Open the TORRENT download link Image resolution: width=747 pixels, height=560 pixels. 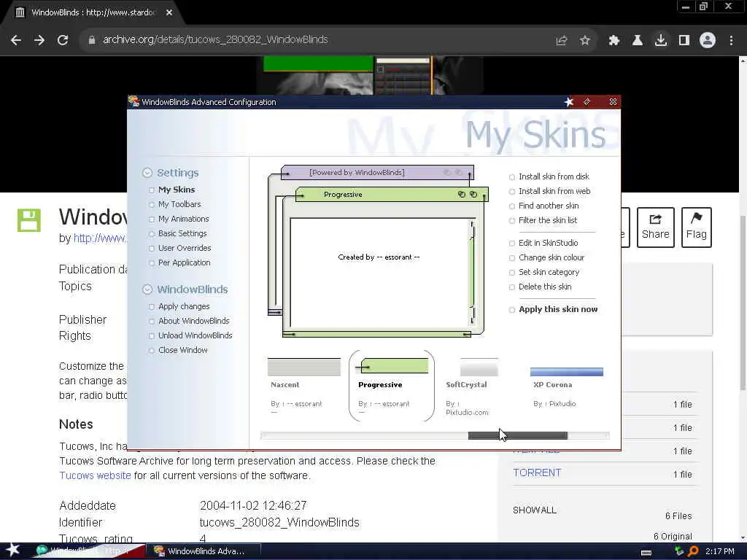pos(537,472)
